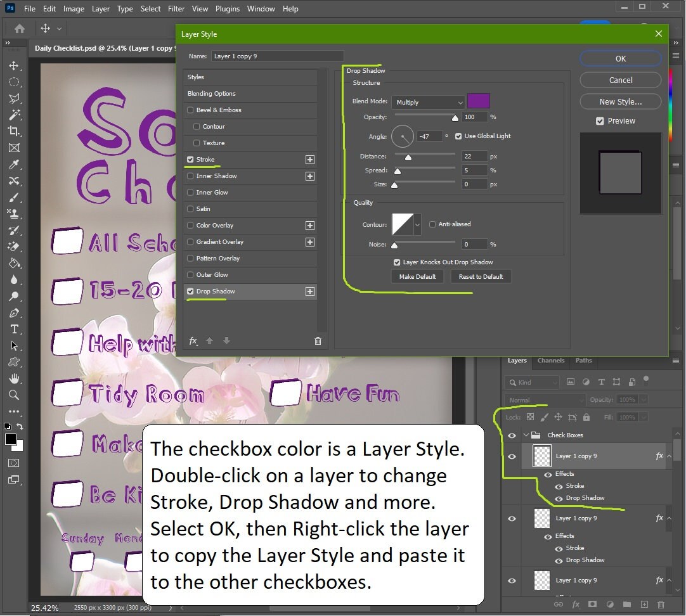
Task: Open the Drop Shadow color swatch
Action: click(x=479, y=100)
